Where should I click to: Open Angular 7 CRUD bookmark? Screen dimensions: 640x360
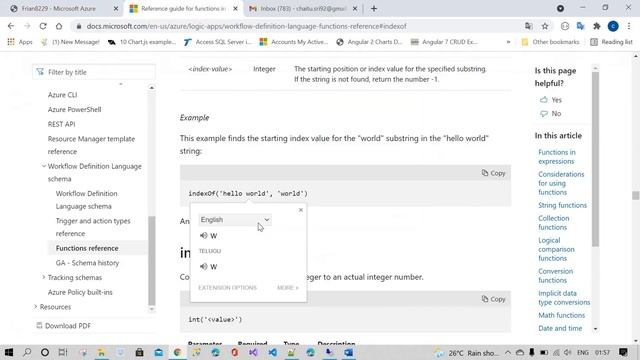(444, 42)
